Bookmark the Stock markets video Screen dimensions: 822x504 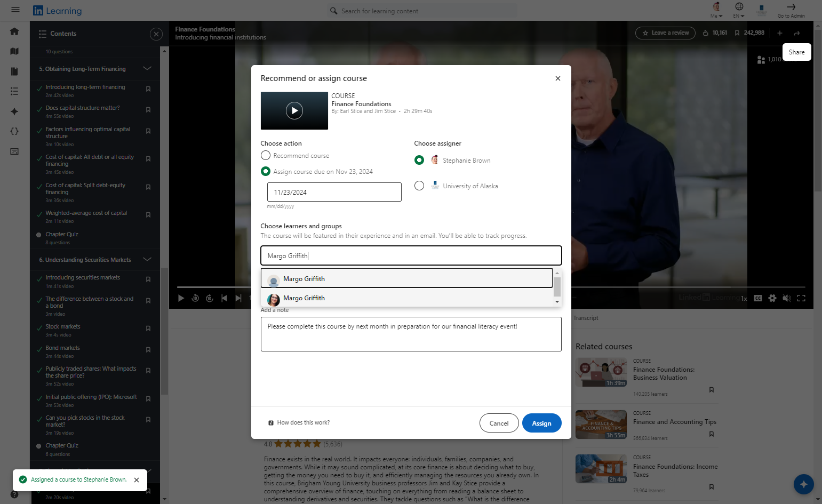148,329
